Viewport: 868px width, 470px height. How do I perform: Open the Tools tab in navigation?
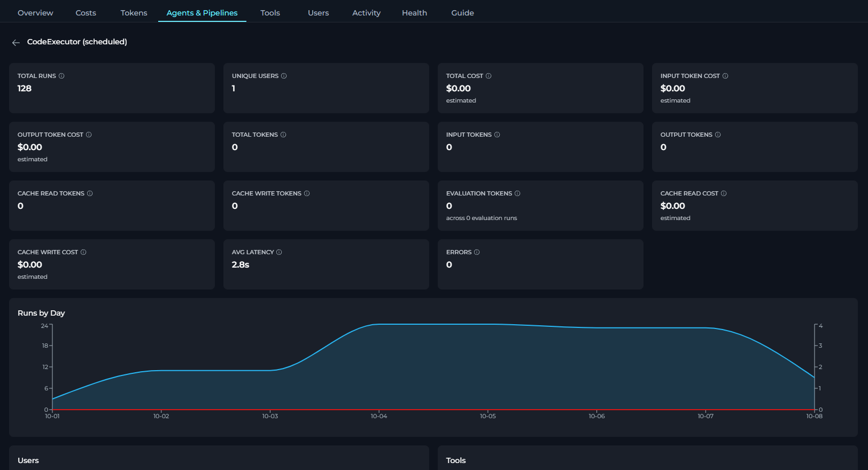coord(270,13)
